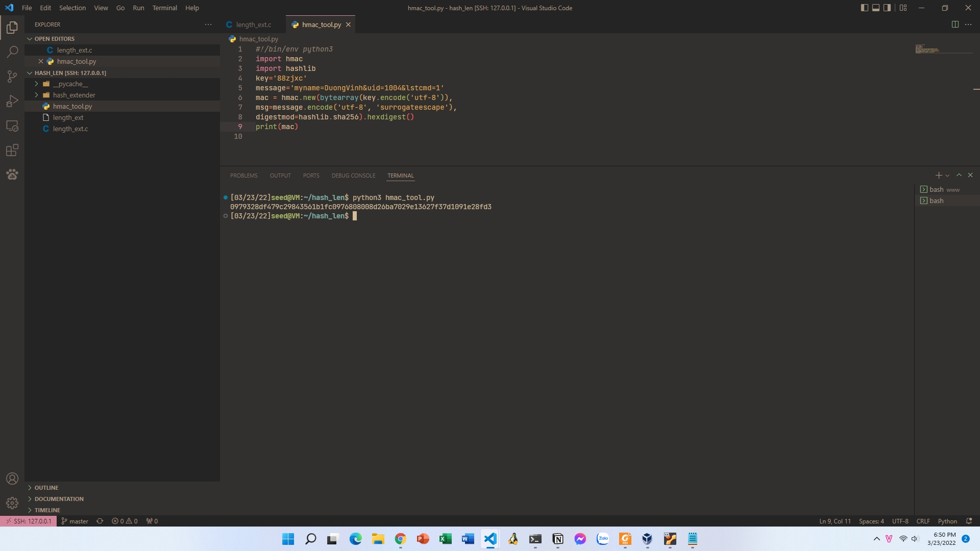
Task: Expand the OUTLINE section
Action: (x=46, y=488)
